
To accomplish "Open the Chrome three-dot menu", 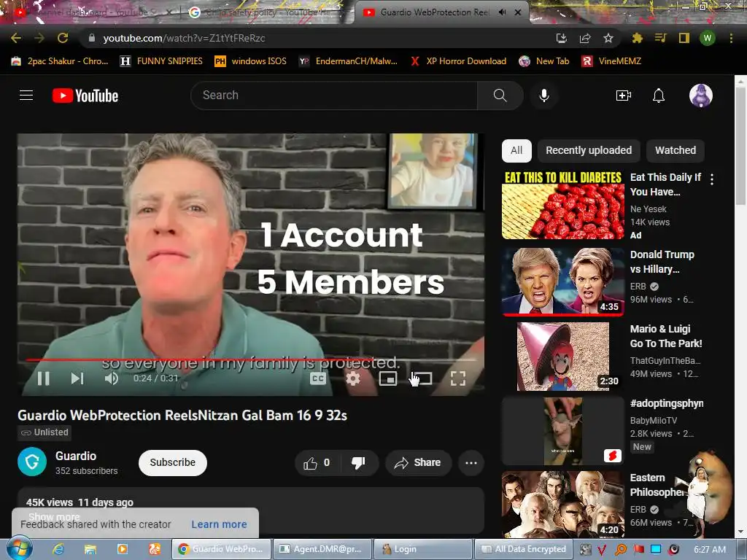I will click(x=731, y=38).
